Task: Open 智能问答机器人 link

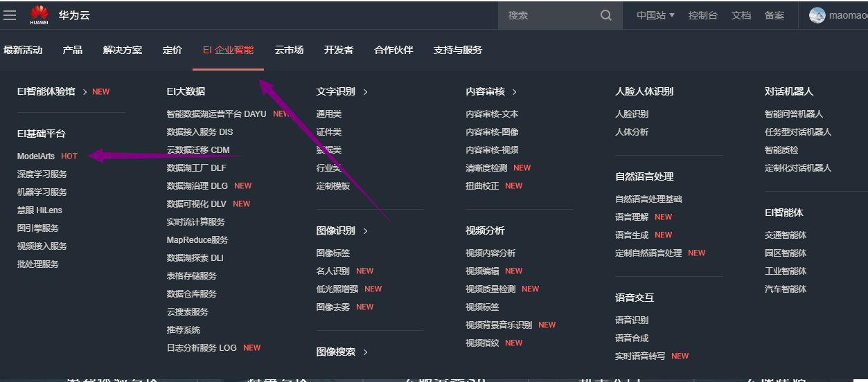Action: pos(795,113)
